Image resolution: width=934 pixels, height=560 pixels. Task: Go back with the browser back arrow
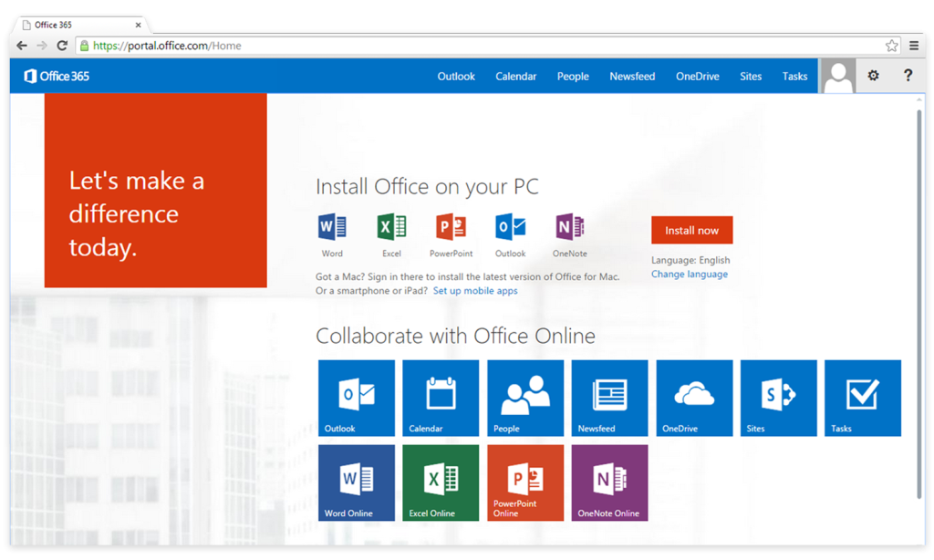pyautogui.click(x=22, y=46)
